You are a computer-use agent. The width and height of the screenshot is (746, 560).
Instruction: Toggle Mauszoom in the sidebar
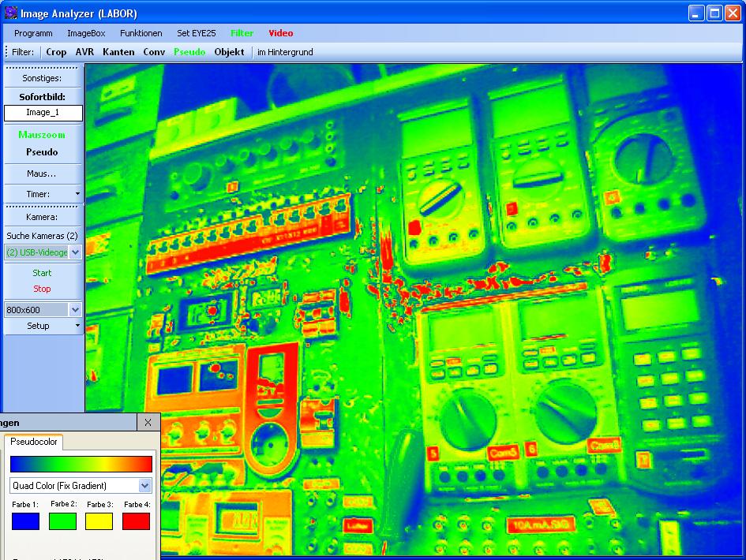tap(42, 135)
